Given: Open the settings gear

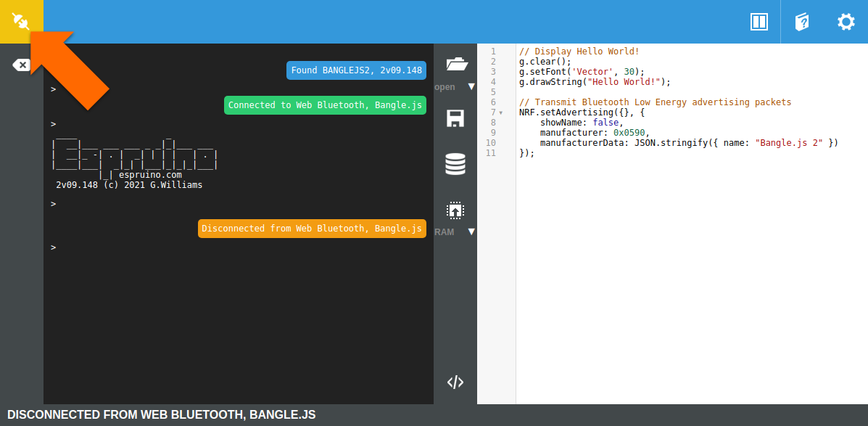Looking at the screenshot, I should 846,22.
